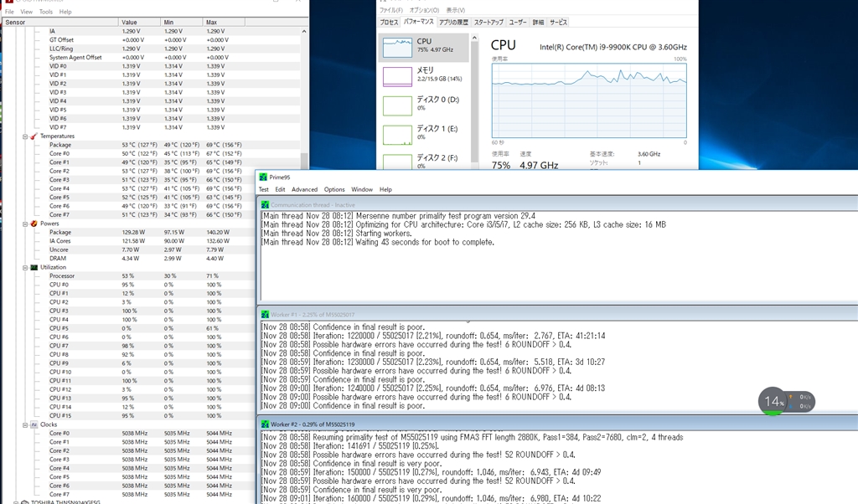Switch to パフォーマンス tab

[x=419, y=22]
